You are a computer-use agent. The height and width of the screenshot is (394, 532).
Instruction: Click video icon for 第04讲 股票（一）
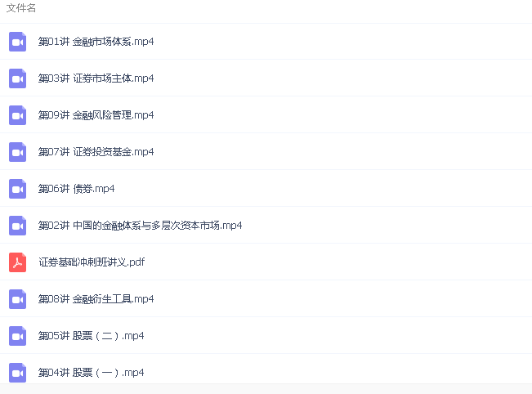[18, 373]
